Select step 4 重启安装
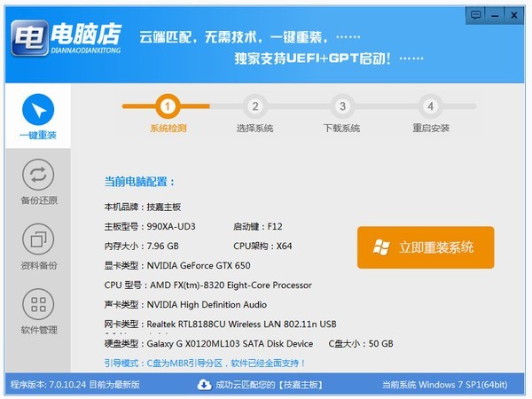Viewport: 532px width, 399px height. coord(429,107)
